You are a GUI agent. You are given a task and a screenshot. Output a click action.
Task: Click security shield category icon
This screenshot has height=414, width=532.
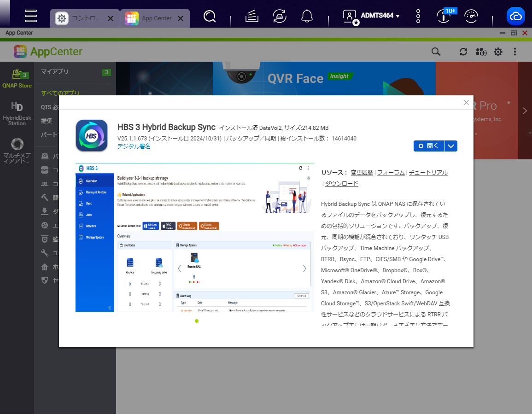(45, 280)
